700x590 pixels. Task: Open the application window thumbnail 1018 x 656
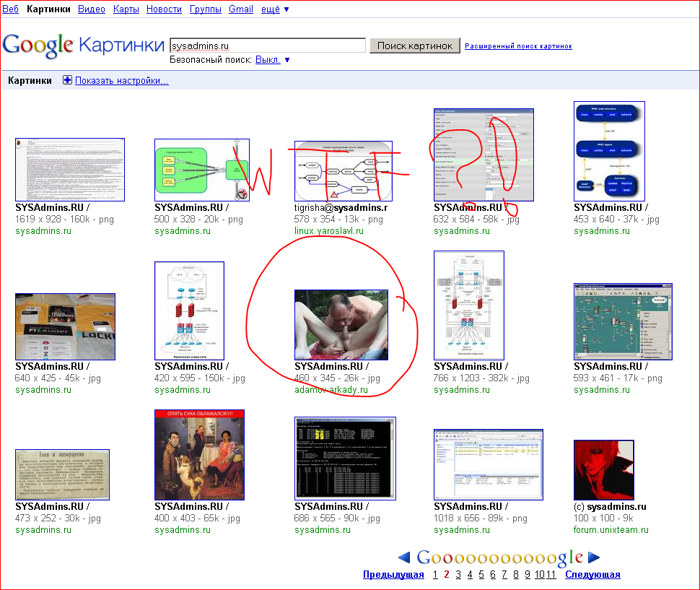pos(489,465)
